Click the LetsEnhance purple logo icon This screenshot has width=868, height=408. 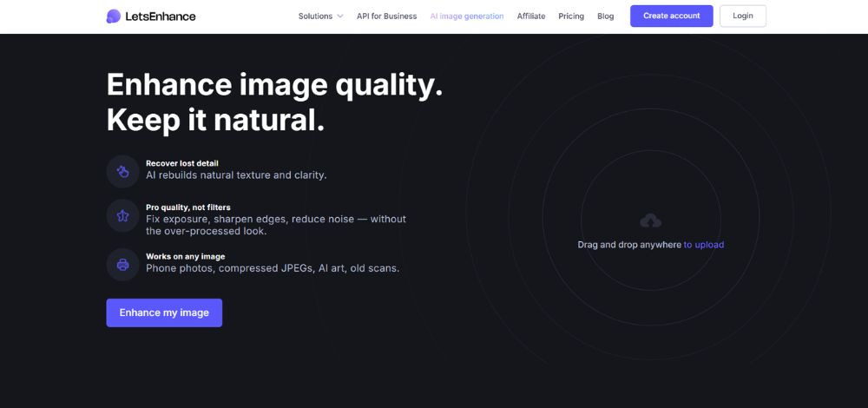pyautogui.click(x=114, y=16)
